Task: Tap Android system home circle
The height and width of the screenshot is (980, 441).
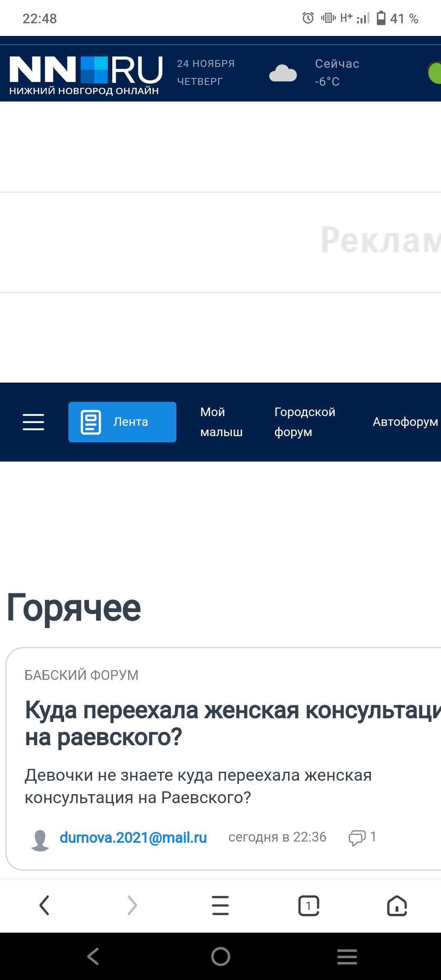Action: (220, 956)
